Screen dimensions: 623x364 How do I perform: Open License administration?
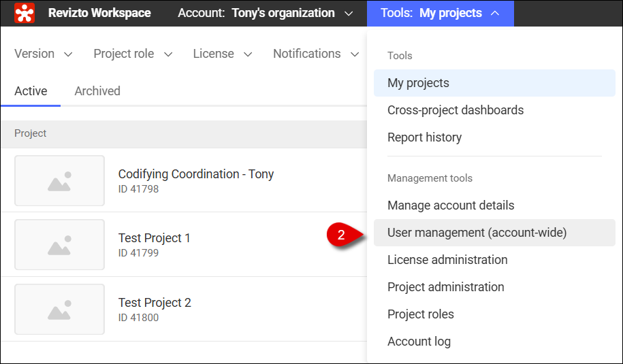point(494,260)
